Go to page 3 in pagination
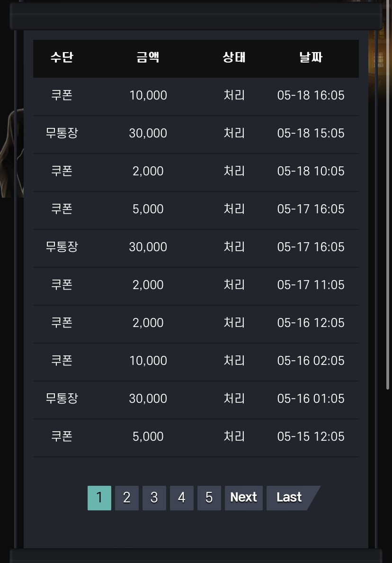The image size is (392, 563). (154, 498)
